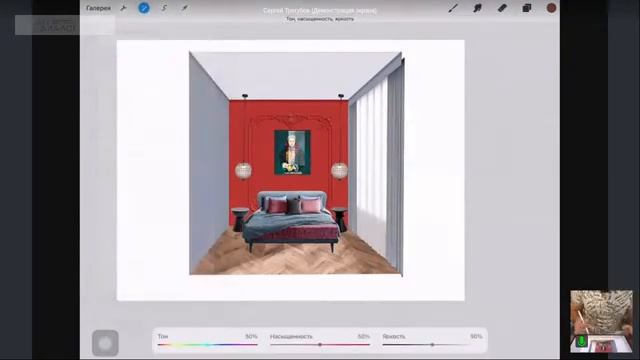
Task: Select the Eraser tool
Action: pos(502,8)
